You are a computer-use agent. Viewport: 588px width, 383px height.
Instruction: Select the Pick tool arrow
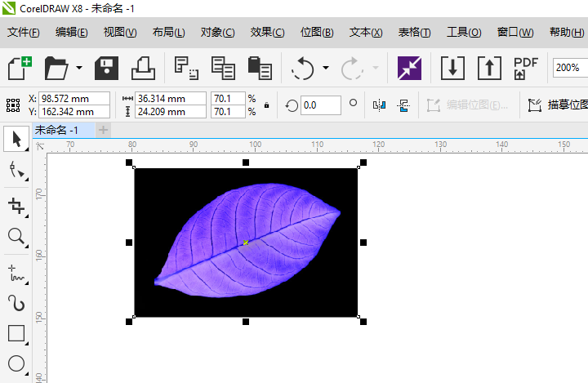click(16, 139)
